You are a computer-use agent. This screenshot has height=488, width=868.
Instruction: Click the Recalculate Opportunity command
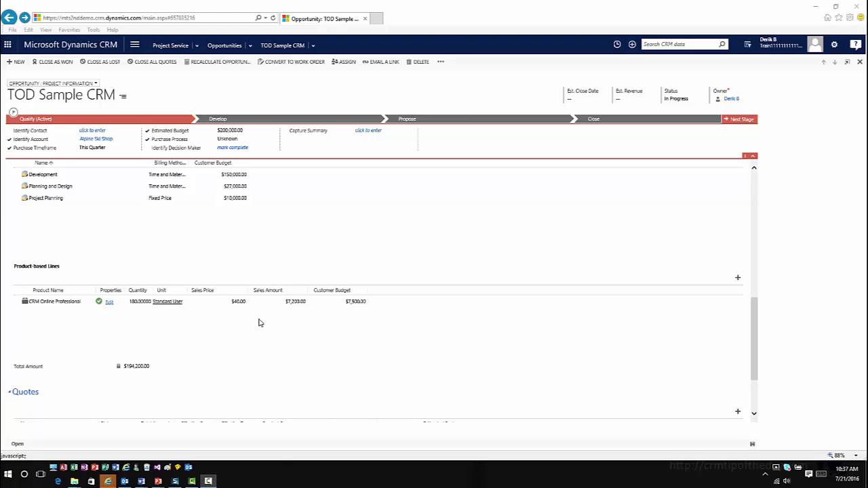point(217,62)
